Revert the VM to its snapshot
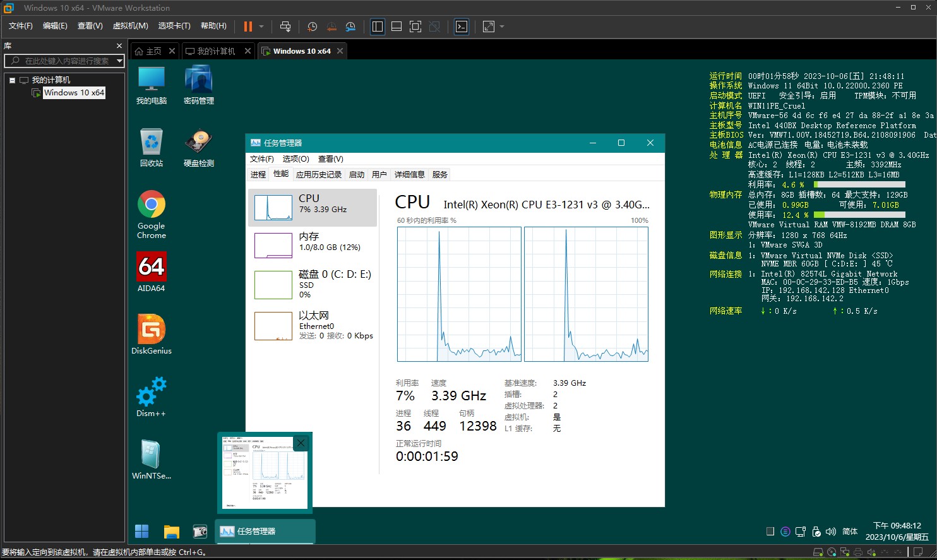Viewport: 937px width, 560px height. tap(331, 27)
